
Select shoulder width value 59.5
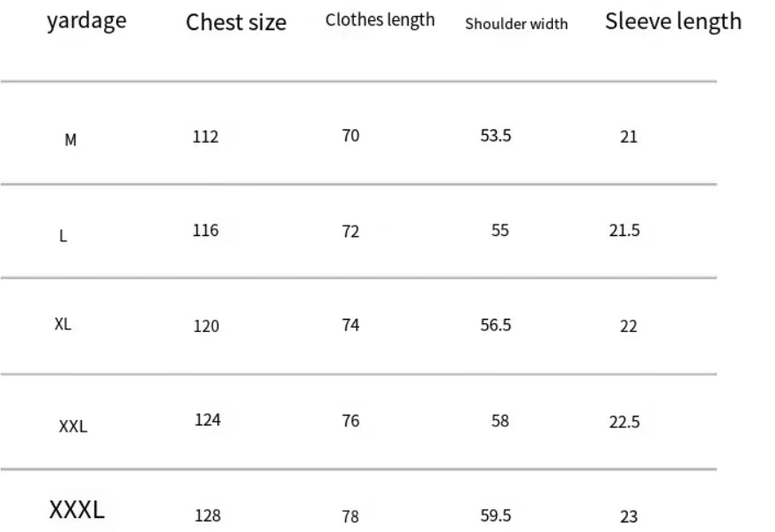point(496,515)
